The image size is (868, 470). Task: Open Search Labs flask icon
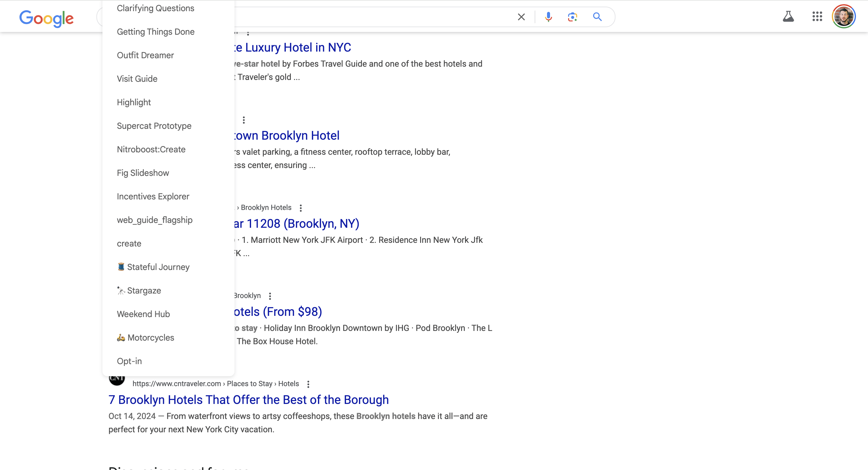788,17
